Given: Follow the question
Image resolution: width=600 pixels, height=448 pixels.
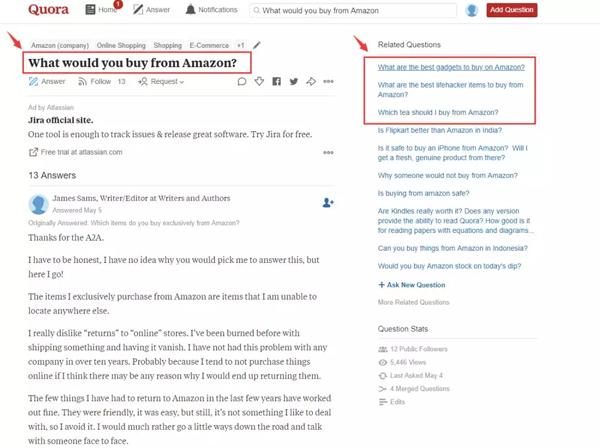Looking at the screenshot, I should point(102,81).
